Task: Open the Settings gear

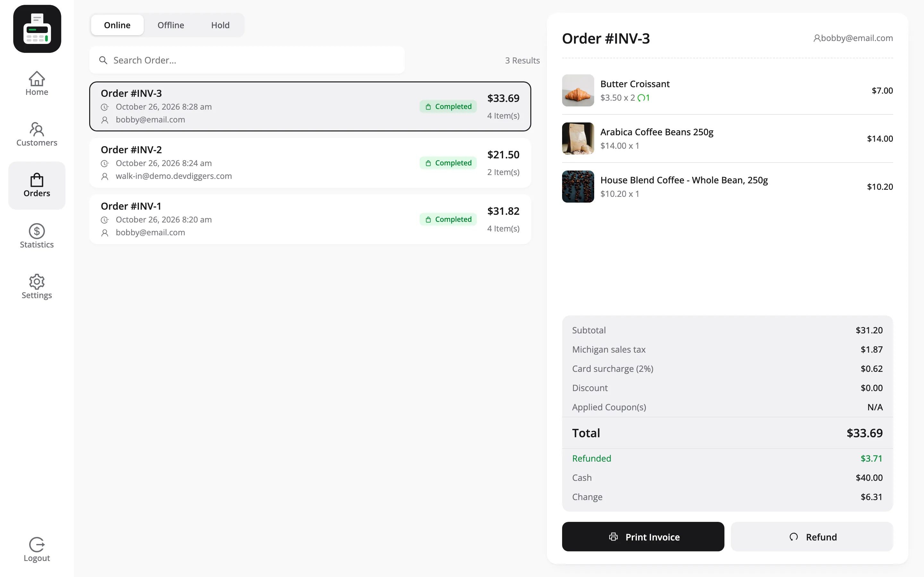Action: pyautogui.click(x=37, y=282)
